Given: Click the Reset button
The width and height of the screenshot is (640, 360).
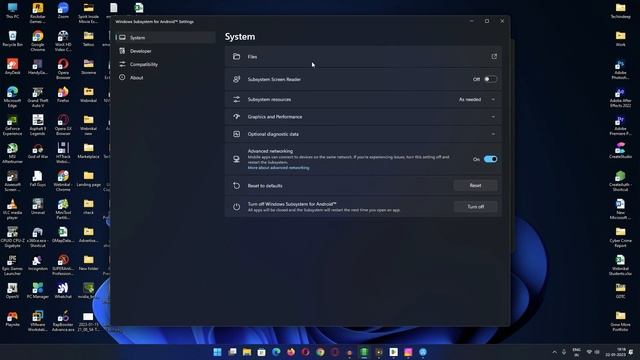Looking at the screenshot, I should [475, 185].
